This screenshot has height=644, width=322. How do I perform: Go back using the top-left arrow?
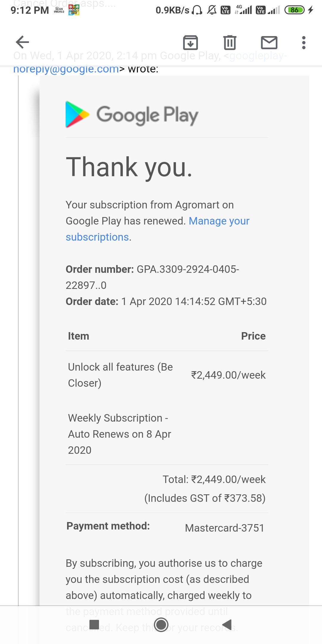click(x=22, y=42)
